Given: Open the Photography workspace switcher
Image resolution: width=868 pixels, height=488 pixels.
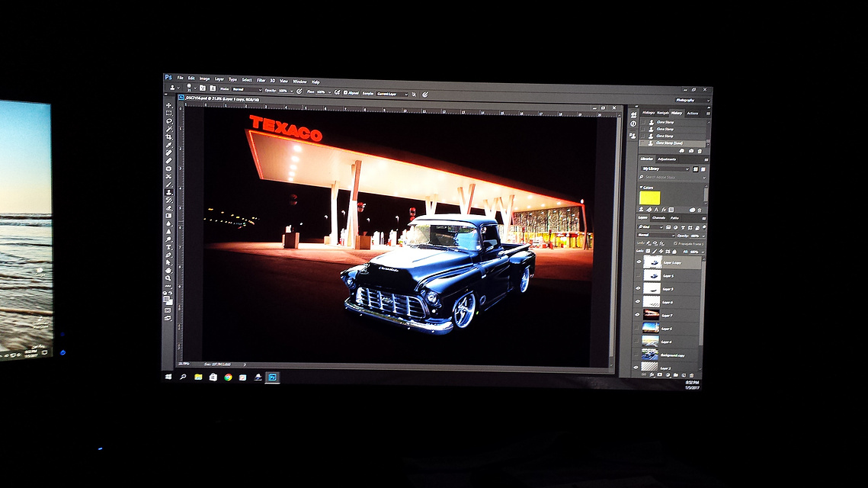Looking at the screenshot, I should [x=691, y=100].
